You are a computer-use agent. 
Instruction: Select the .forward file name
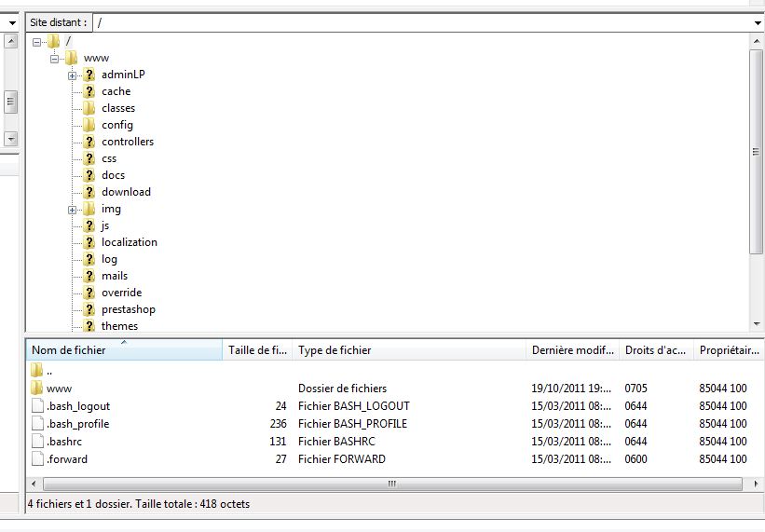pyautogui.click(x=67, y=458)
